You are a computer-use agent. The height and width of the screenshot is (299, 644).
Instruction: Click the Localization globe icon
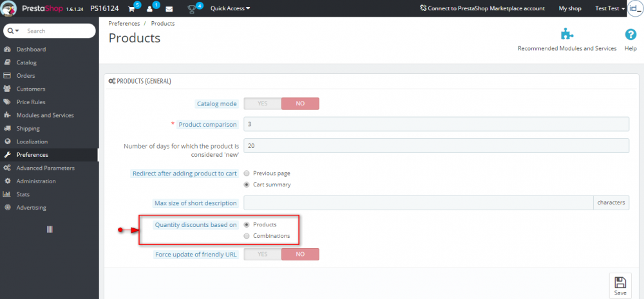click(7, 141)
